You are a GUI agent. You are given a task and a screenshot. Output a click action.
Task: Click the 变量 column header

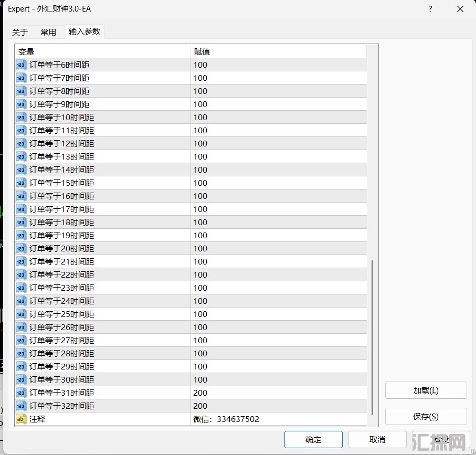[103, 52]
